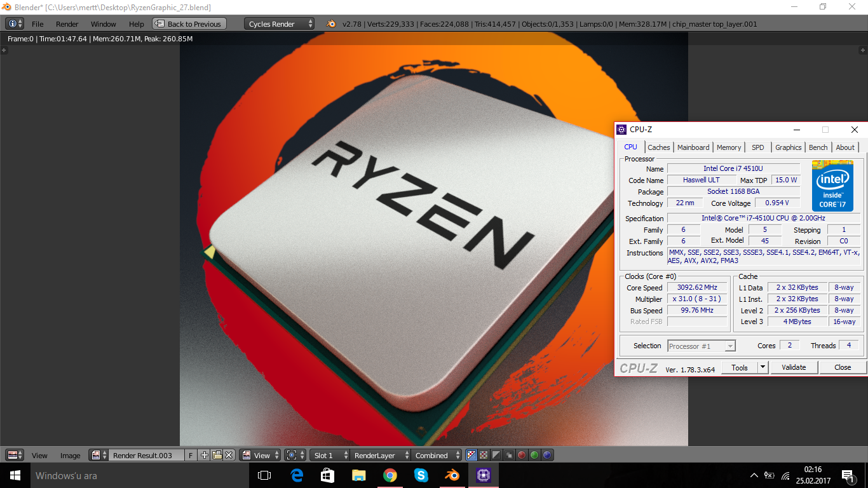Screen dimensions: 868x488
Task: Switch to the CPU-Z Graphics tab
Action: click(789, 147)
